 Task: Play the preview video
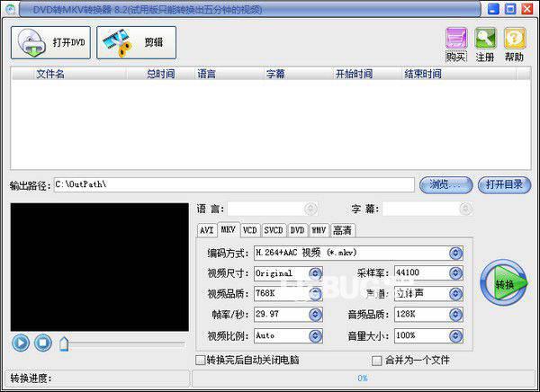[x=21, y=343]
